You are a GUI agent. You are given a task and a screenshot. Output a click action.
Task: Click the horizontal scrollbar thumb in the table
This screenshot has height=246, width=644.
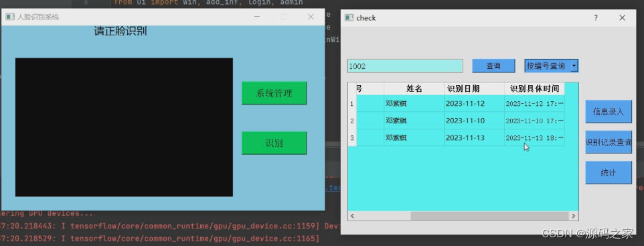tap(489, 216)
